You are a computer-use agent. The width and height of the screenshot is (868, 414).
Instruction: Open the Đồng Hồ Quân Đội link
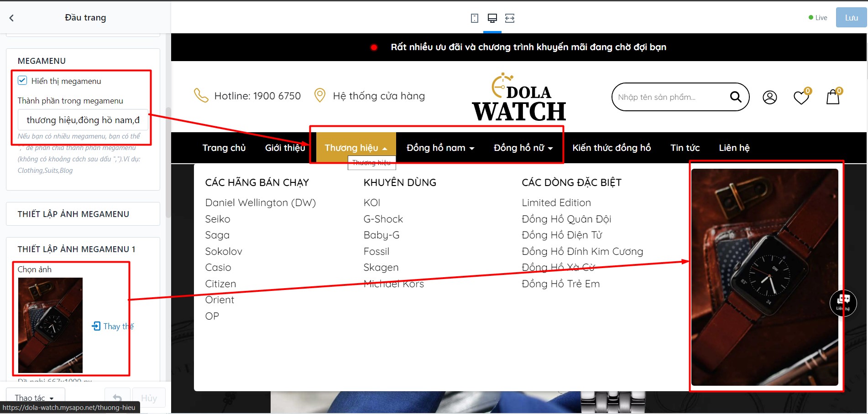[567, 219]
